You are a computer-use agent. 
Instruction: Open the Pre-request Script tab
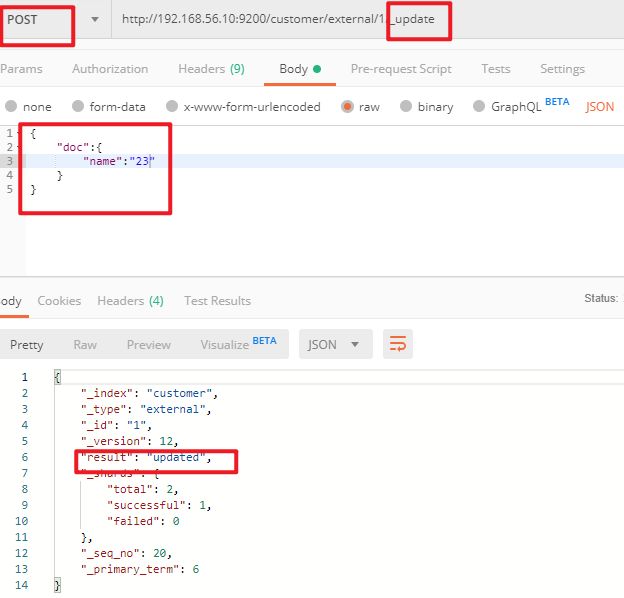pos(401,69)
